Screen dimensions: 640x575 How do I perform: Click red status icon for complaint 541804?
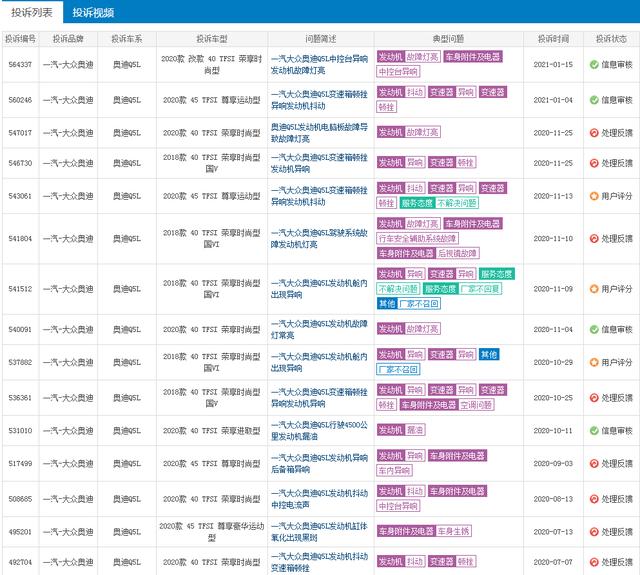pos(594,239)
